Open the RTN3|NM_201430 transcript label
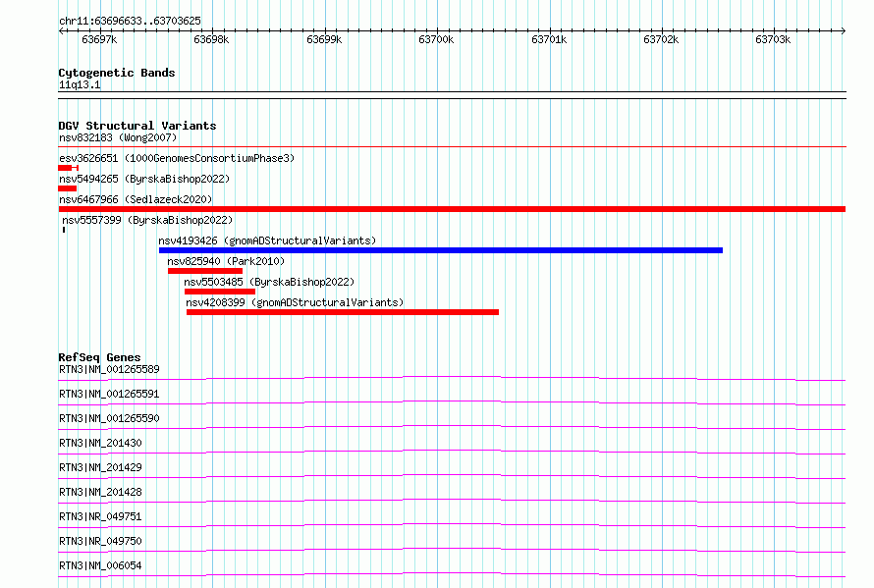 click(100, 443)
